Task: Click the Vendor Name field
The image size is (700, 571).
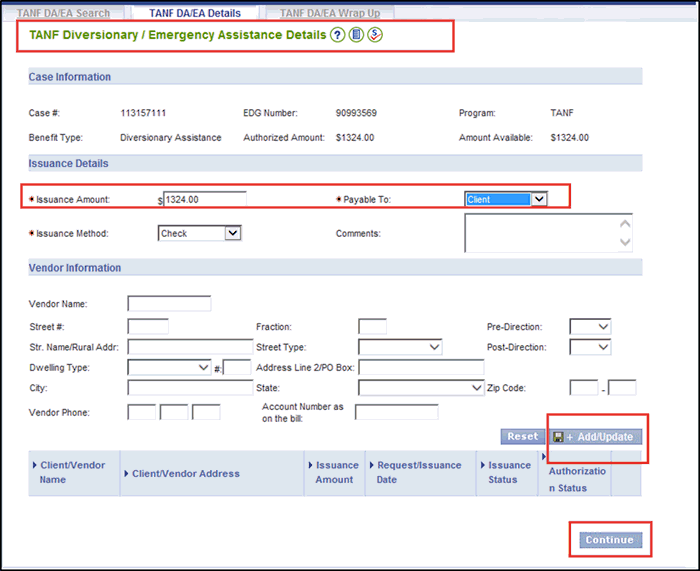Action: click(169, 304)
